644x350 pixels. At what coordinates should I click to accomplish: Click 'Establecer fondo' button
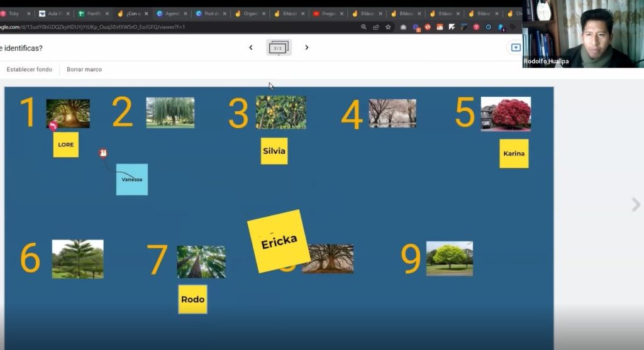(x=30, y=70)
